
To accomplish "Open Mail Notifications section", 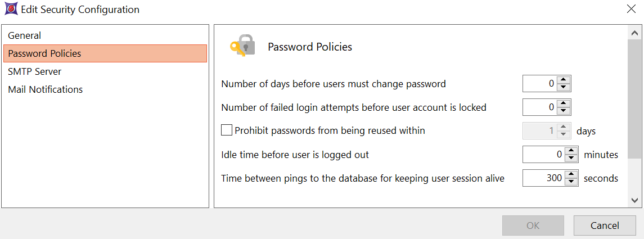I will tap(46, 89).
